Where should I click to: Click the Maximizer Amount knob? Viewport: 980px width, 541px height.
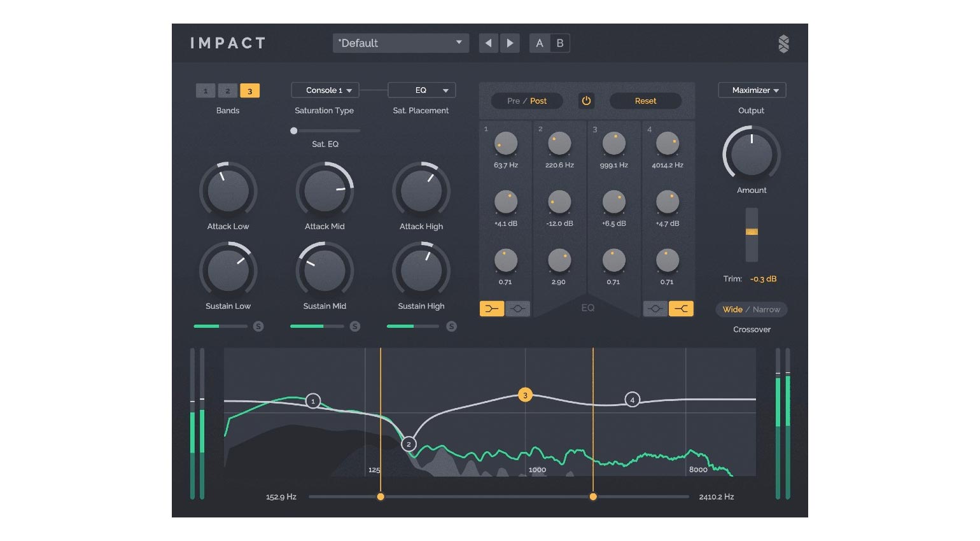click(x=752, y=154)
